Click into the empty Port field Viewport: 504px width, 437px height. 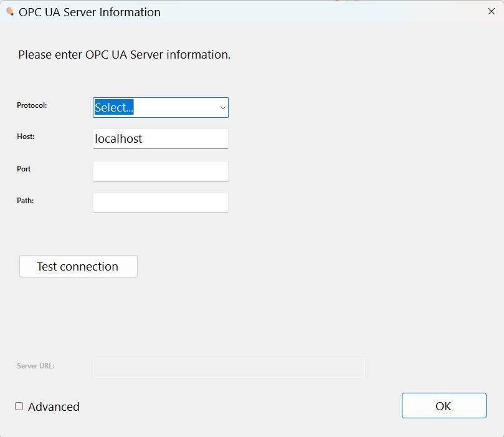(x=160, y=171)
